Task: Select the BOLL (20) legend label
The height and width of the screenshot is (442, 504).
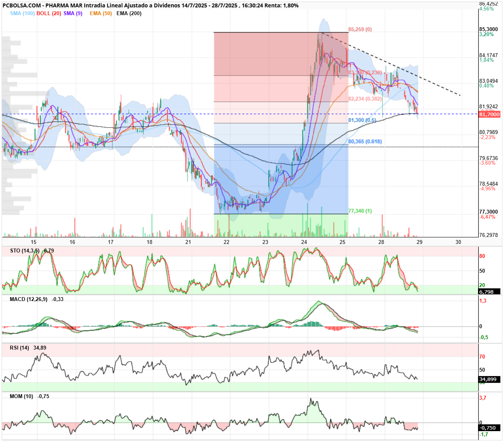Action: point(49,13)
